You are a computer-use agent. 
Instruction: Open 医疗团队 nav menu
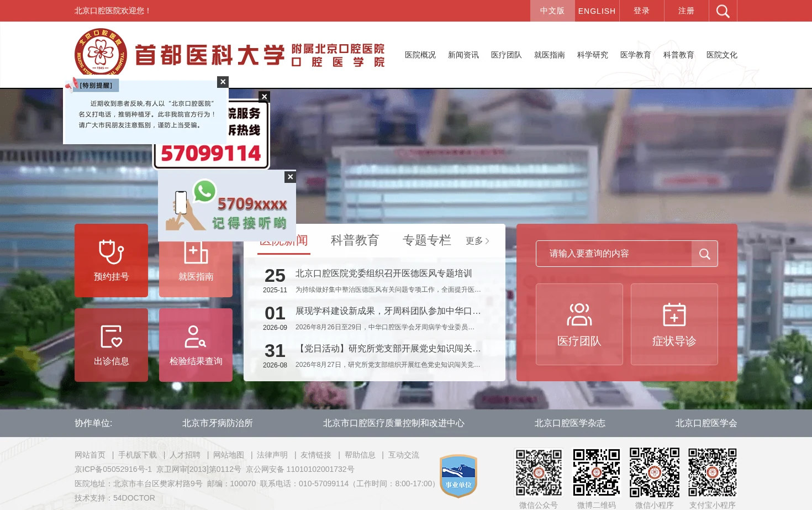(x=507, y=55)
